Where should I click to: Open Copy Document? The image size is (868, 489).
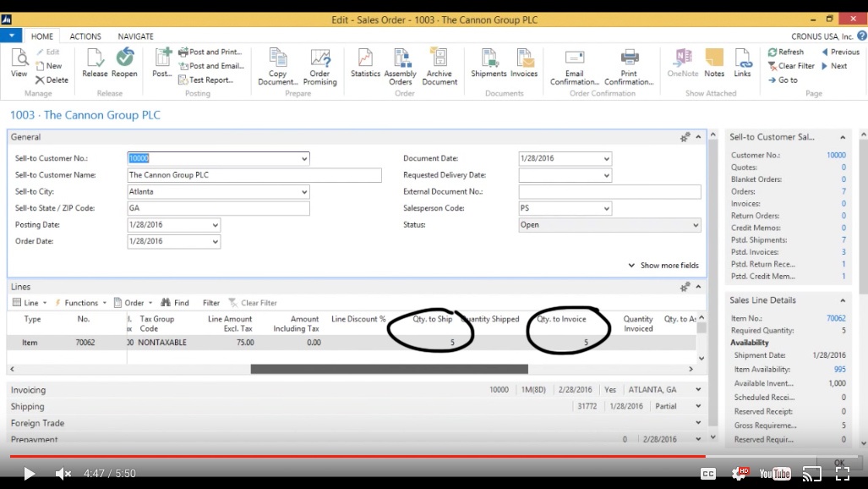click(278, 67)
